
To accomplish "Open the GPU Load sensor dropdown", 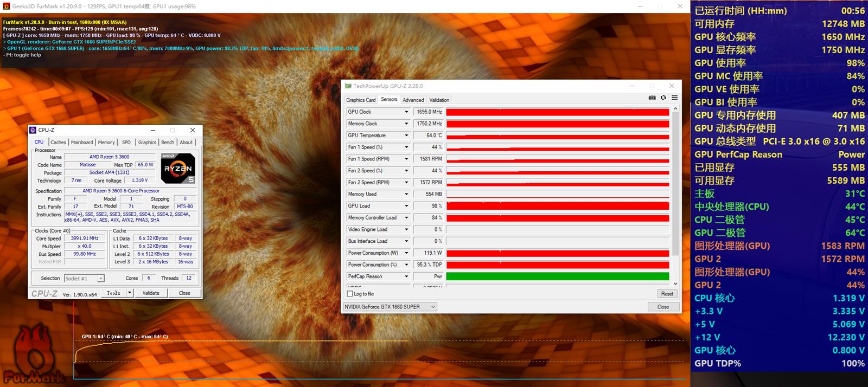I will (x=406, y=206).
